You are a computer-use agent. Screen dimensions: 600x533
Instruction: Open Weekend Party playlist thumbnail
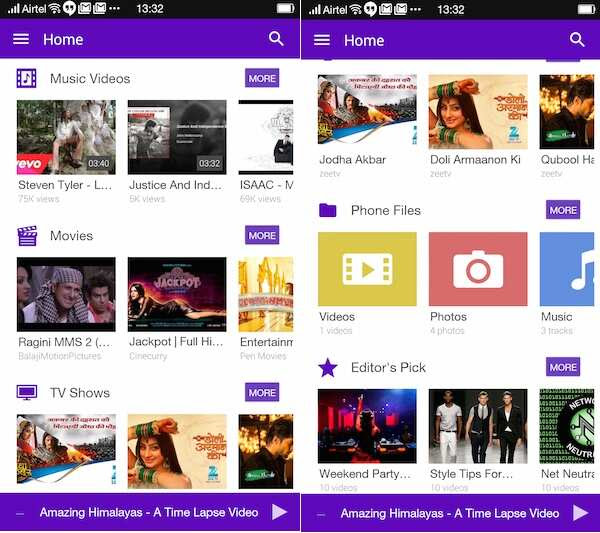(x=367, y=426)
